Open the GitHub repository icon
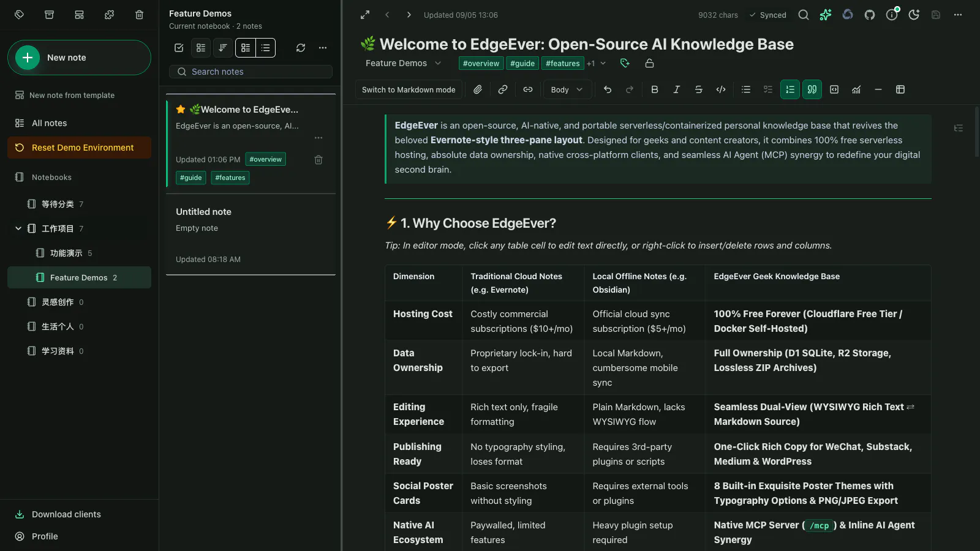This screenshot has width=980, height=551. coord(870,15)
